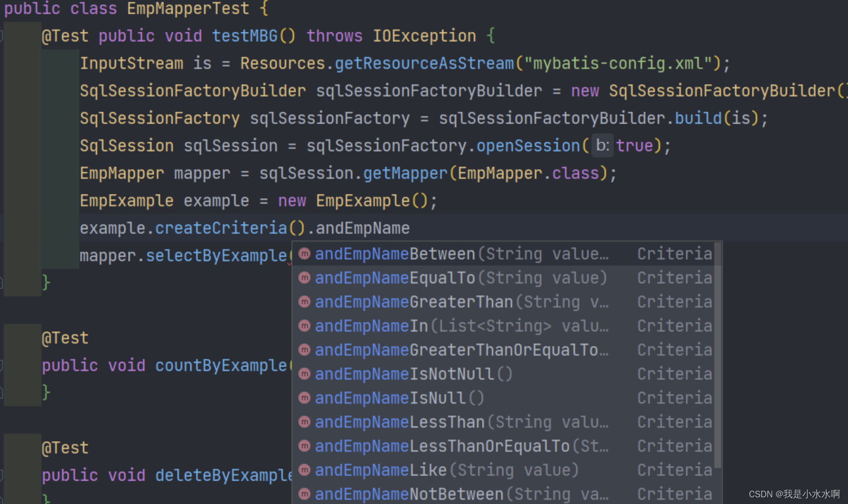
Task: Click deleteByExample method name
Action: [x=224, y=475]
